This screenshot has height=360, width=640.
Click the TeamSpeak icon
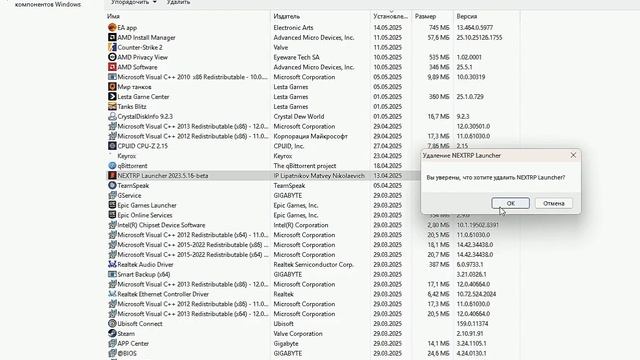coord(112,185)
